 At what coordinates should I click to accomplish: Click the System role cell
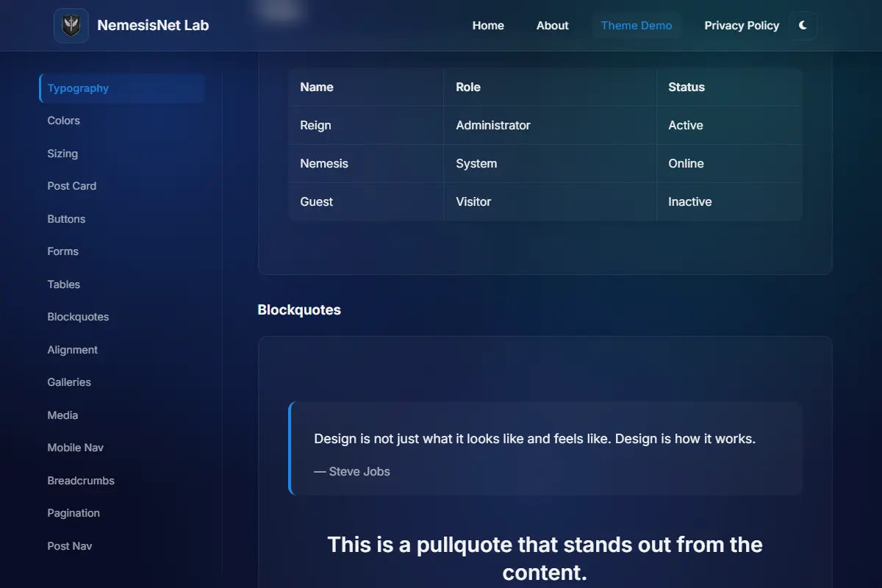pyautogui.click(x=551, y=163)
